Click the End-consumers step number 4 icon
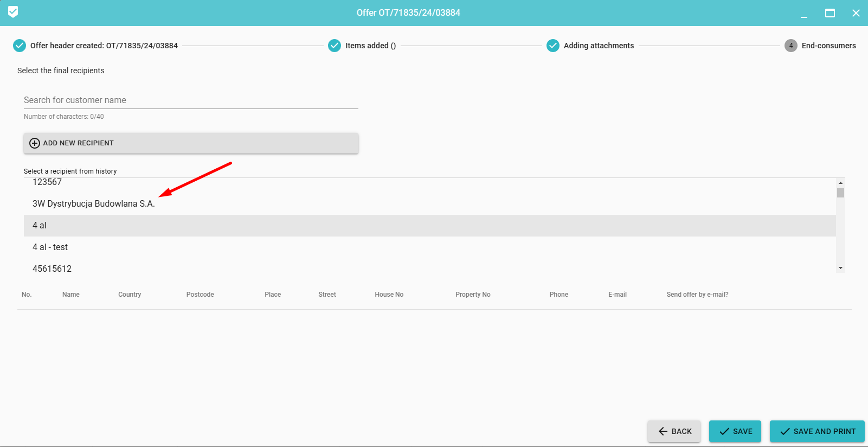This screenshot has height=447, width=868. [790, 46]
